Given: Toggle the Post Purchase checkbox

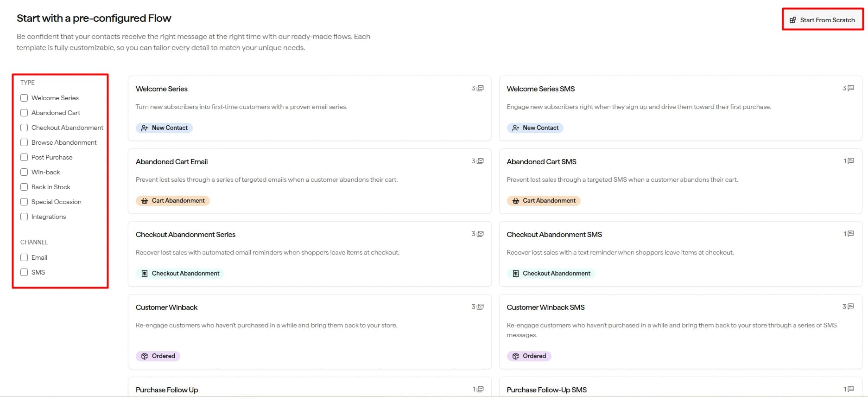Looking at the screenshot, I should pyautogui.click(x=24, y=157).
